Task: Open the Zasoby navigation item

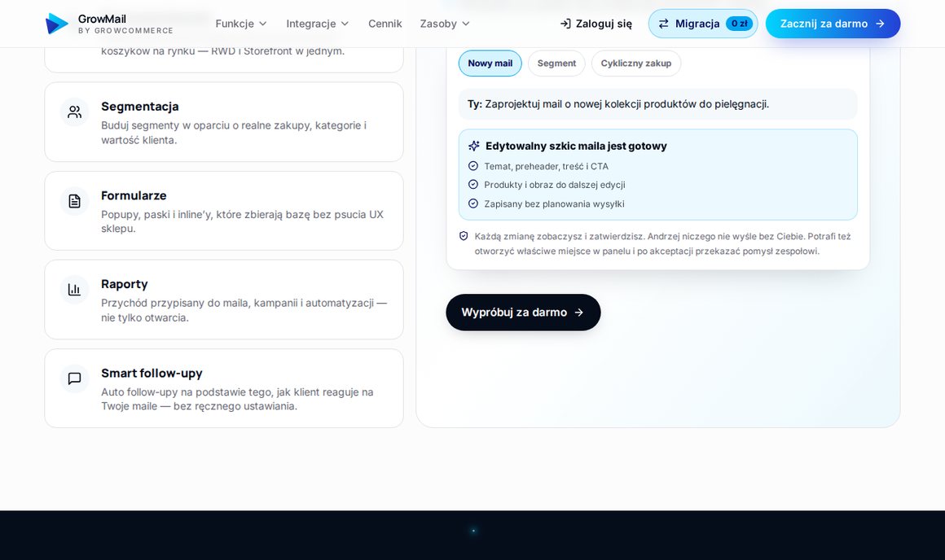Action: point(445,24)
